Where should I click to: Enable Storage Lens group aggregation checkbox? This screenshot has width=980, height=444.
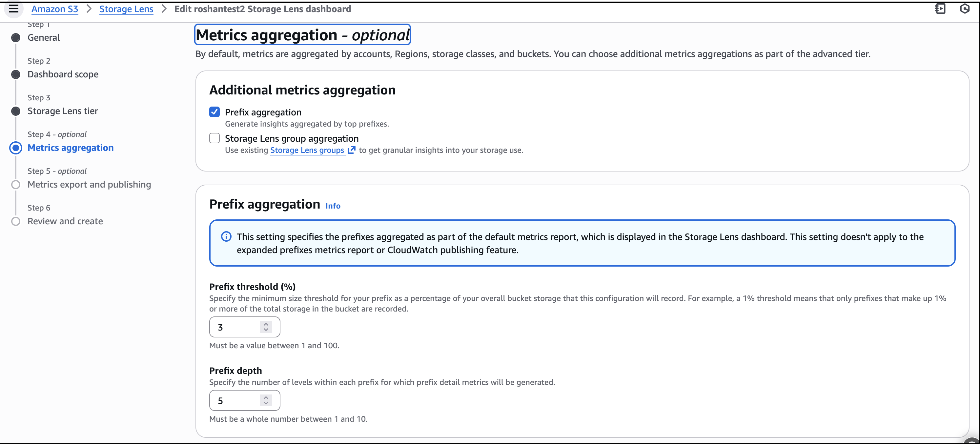pos(214,138)
